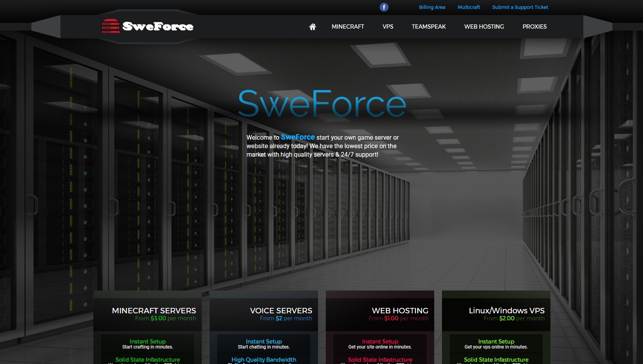Screen dimensions: 643x364
Task: Click Solid State Infastructure under Minecraft Servers
Action: click(x=148, y=360)
